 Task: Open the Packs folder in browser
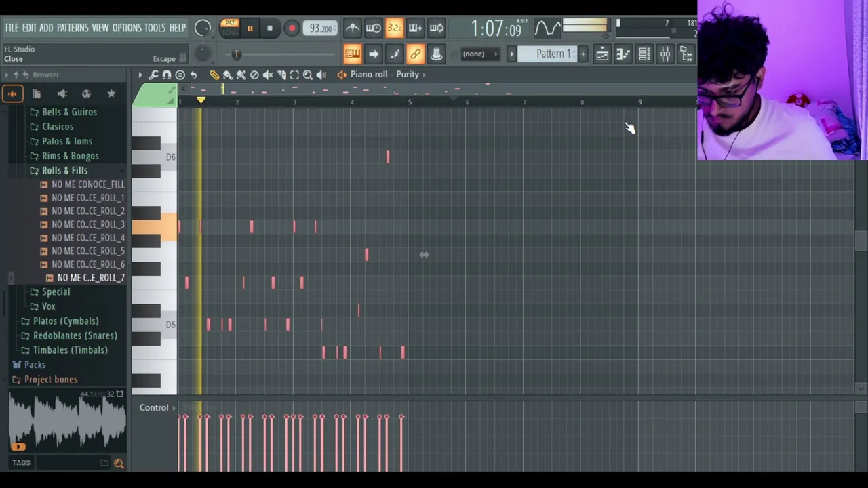35,365
